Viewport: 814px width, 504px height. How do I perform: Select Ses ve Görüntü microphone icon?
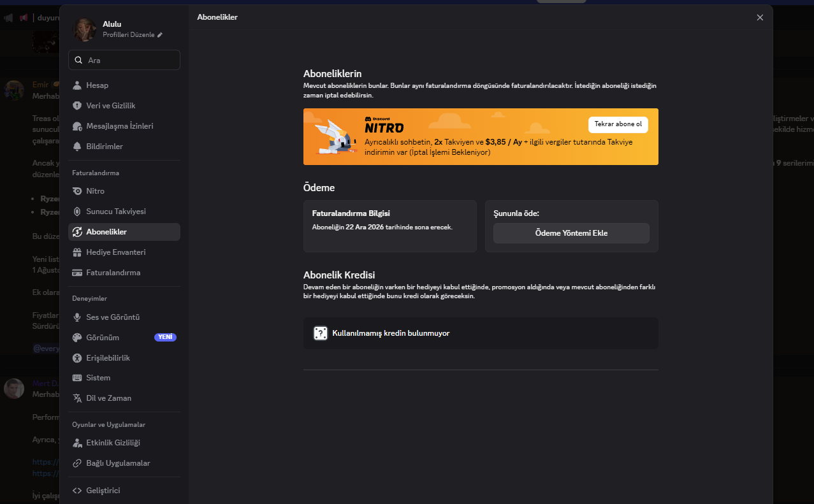pyautogui.click(x=77, y=317)
